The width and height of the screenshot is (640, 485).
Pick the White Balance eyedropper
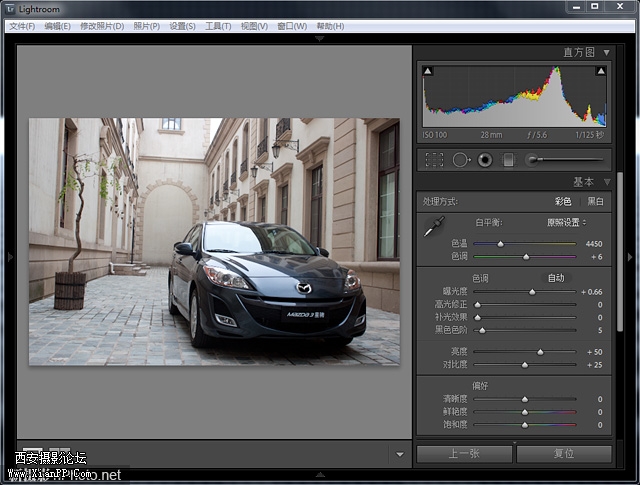[433, 227]
